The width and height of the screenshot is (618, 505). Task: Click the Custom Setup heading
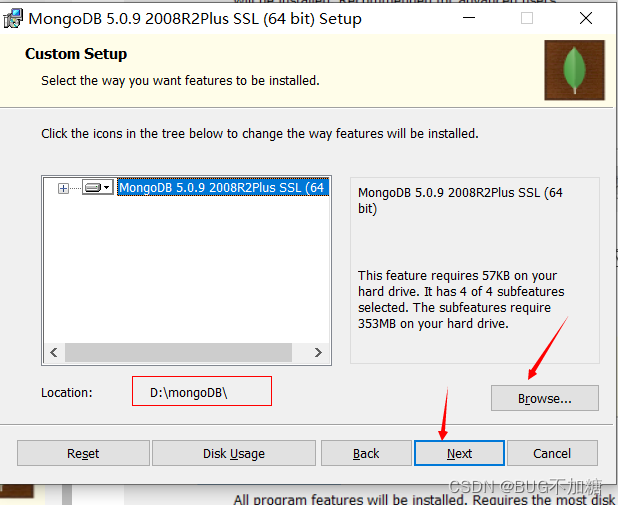pos(76,54)
